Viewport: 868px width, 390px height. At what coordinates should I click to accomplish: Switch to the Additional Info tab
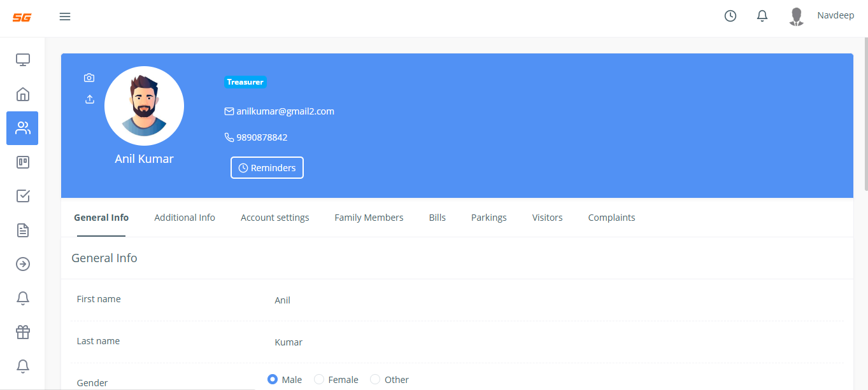point(185,218)
